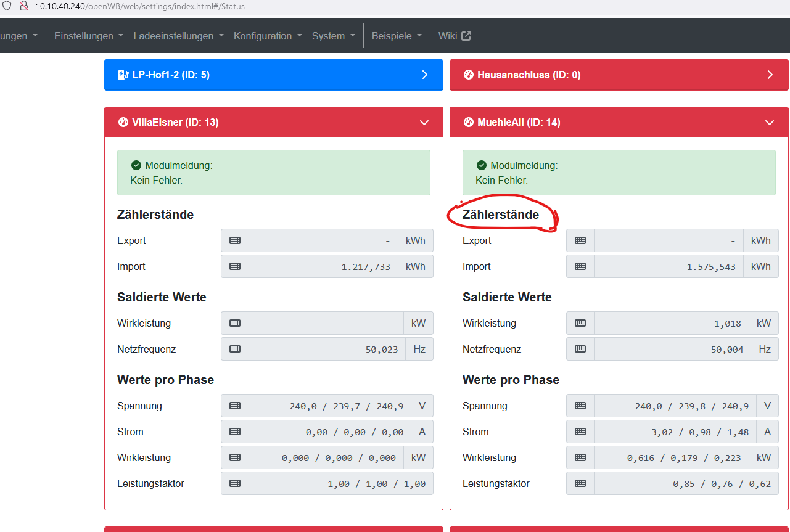Click keyboard icon of MuehleAll Wirkleistung 1,018 kW

point(580,323)
